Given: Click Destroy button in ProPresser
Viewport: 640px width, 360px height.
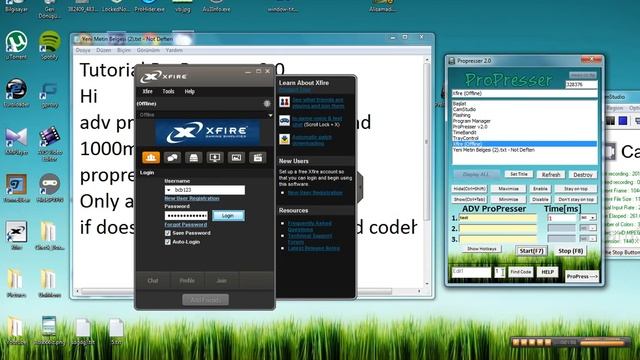Looking at the screenshot, I should [582, 175].
